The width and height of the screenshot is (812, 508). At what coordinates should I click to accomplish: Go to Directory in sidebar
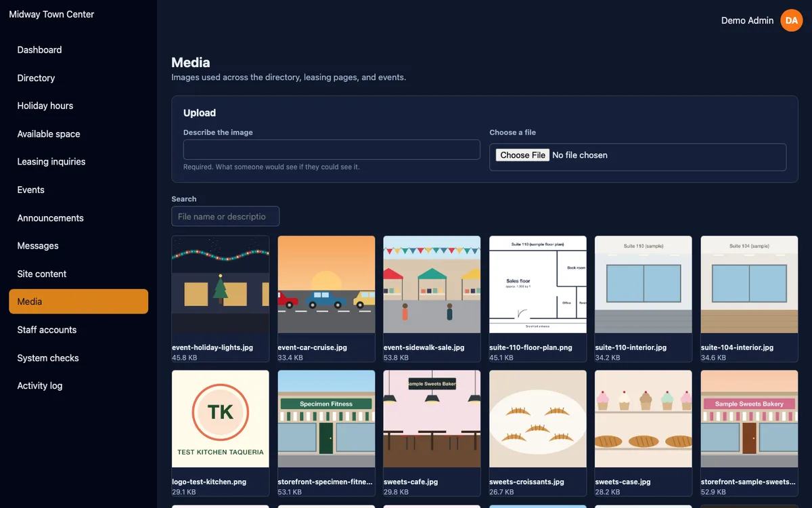tap(78, 78)
